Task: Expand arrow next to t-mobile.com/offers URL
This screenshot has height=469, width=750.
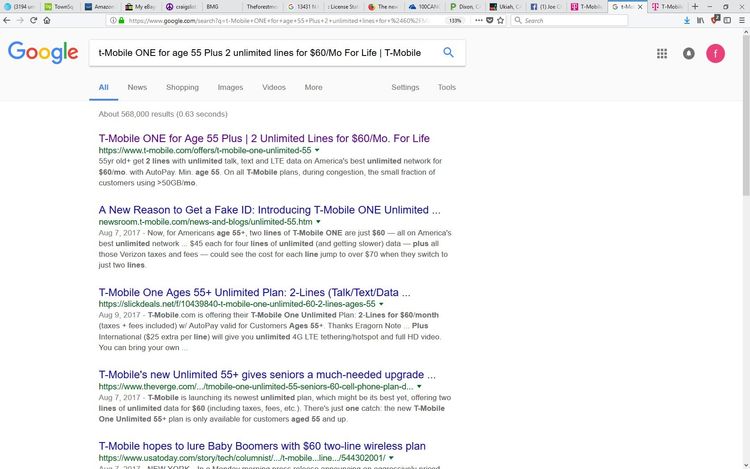Action: 317,150
